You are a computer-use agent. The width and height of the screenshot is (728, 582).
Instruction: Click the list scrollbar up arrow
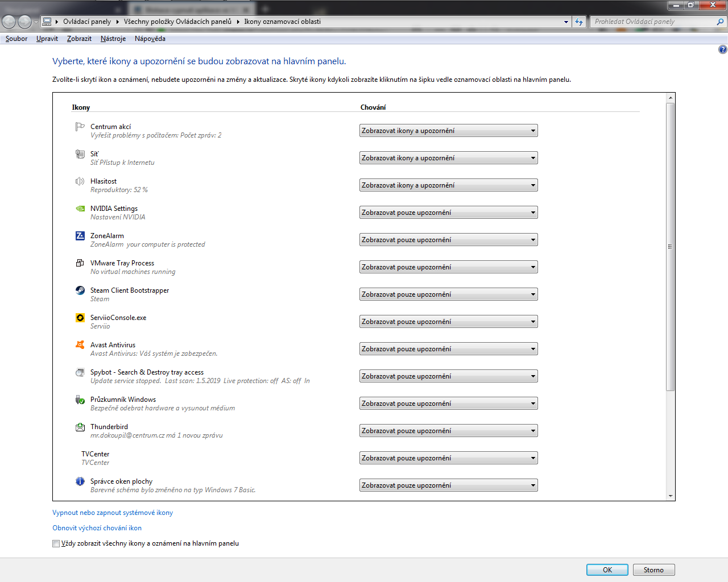(671, 98)
